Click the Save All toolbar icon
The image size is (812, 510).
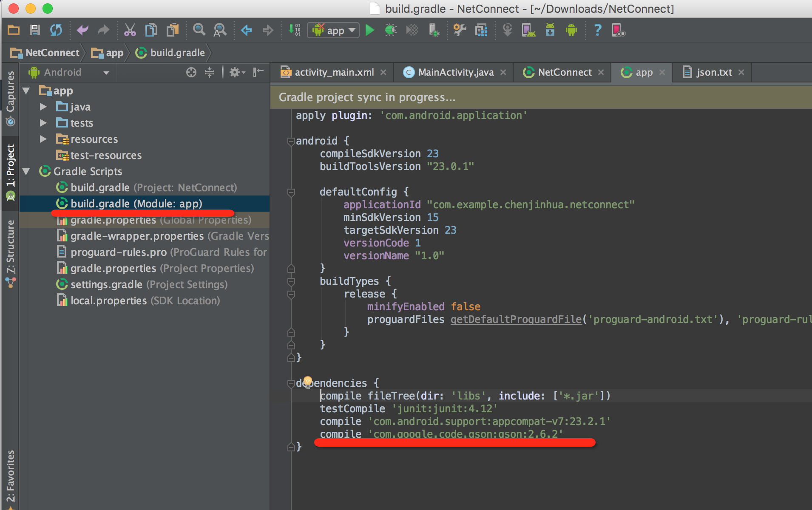click(35, 30)
